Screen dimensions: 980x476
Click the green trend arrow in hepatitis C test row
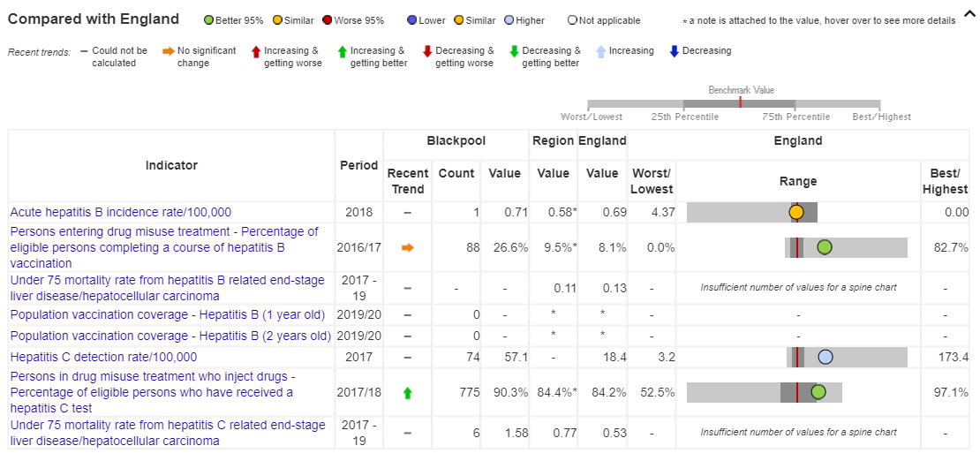tap(407, 393)
